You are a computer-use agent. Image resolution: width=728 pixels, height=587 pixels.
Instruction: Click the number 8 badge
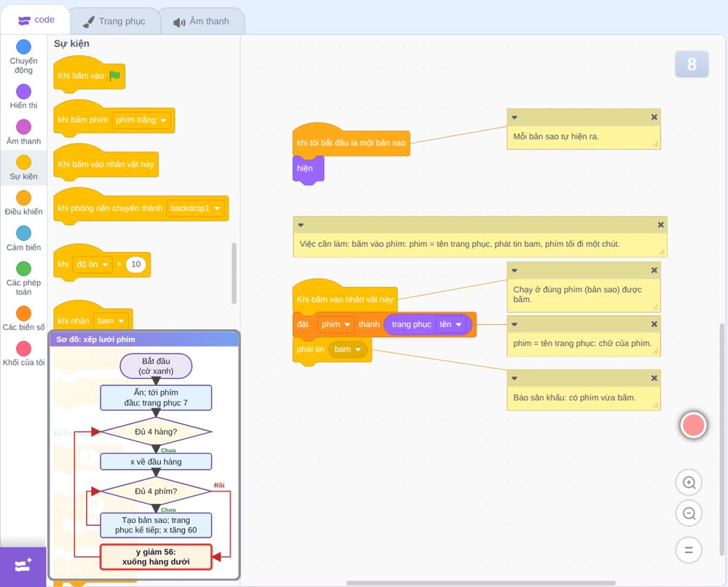pyautogui.click(x=692, y=64)
